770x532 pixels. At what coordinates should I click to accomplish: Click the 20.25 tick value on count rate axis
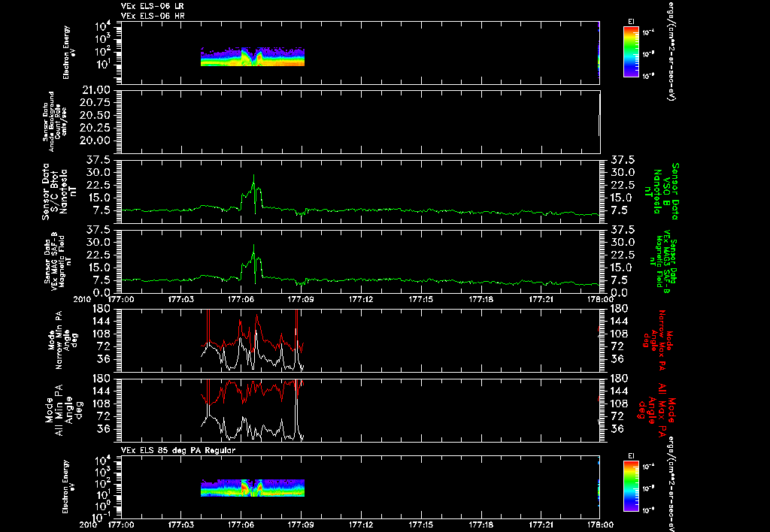pyautogui.click(x=96, y=128)
